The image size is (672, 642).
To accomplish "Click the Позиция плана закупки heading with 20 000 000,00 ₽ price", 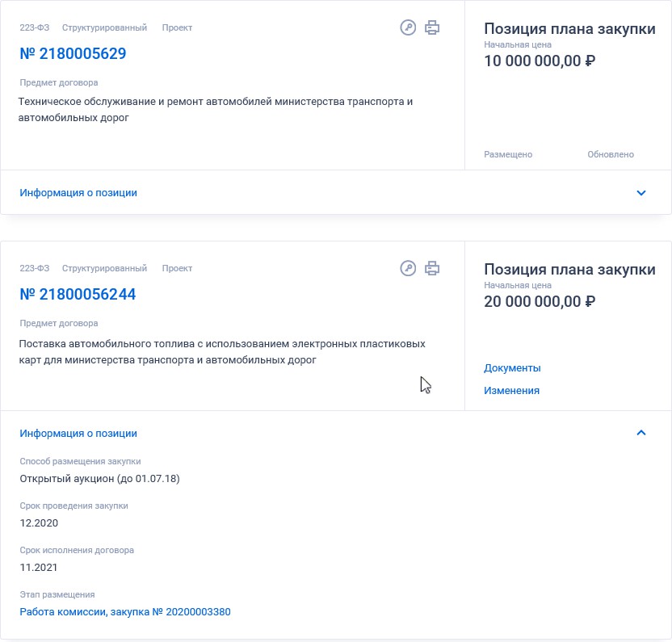I will pos(569,269).
